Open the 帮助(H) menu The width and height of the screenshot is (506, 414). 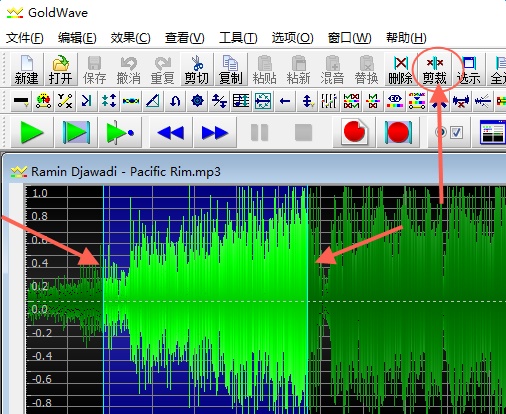[406, 38]
